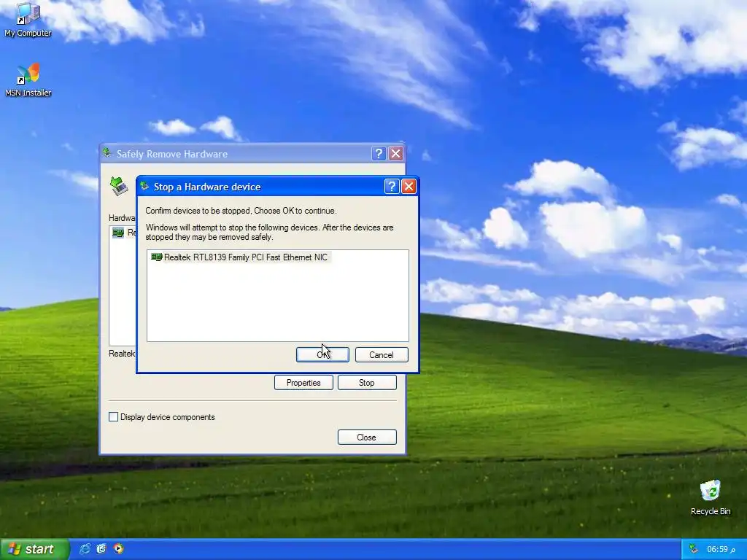This screenshot has width=747, height=560.
Task: Open My Computer desktop icon
Action: click(x=28, y=20)
